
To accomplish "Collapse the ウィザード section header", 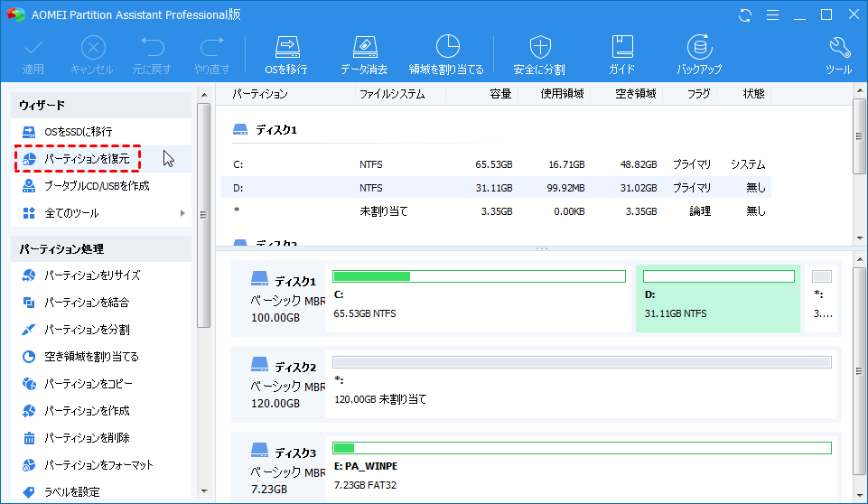I will [x=101, y=106].
